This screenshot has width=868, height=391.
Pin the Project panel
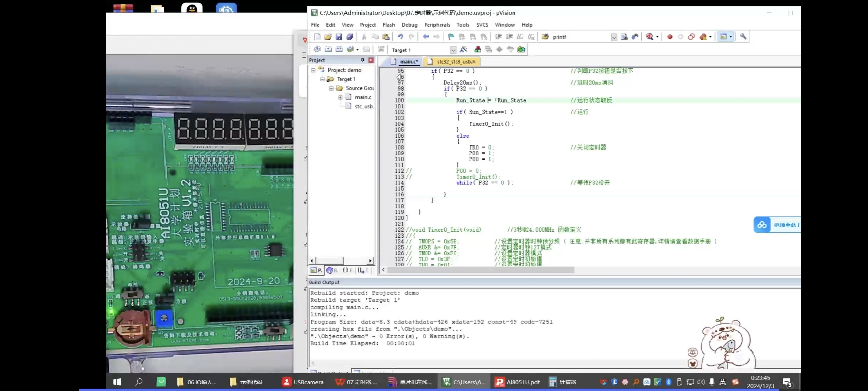363,60
